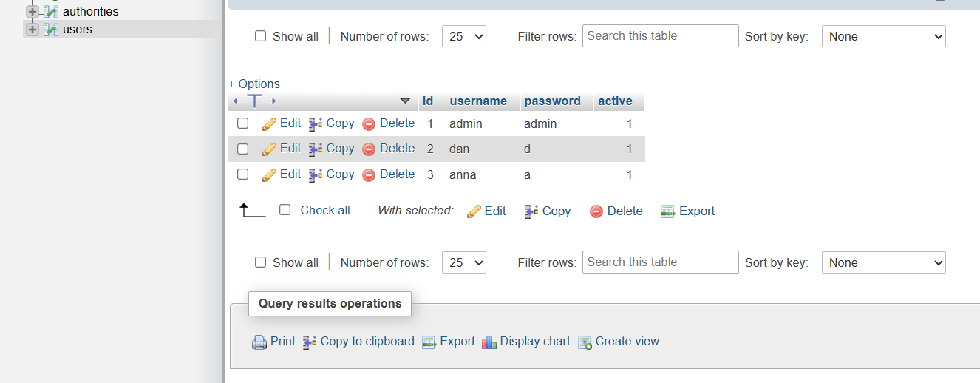
Task: Click the Delete link for dan row
Action: click(x=397, y=149)
